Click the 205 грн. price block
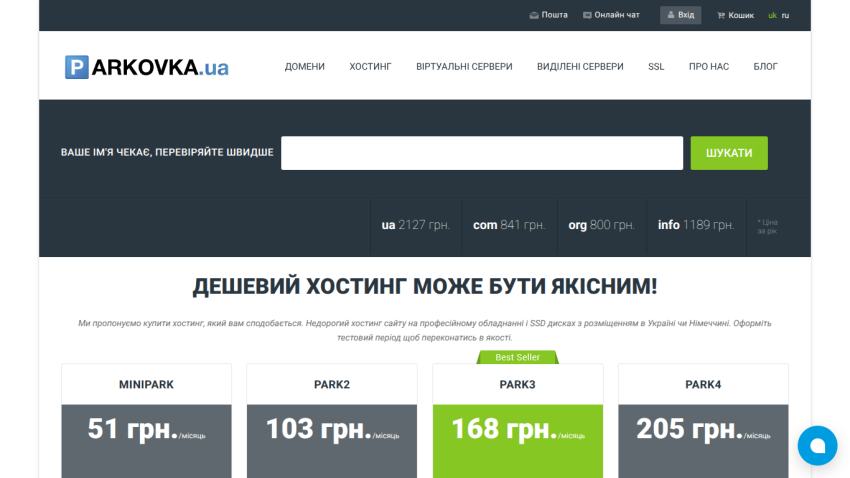 point(703,441)
